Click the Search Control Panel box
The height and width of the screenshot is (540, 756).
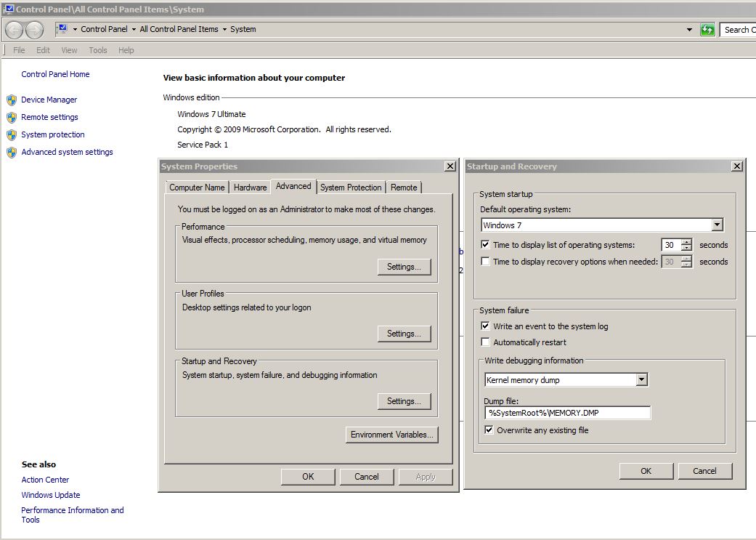[738, 30]
